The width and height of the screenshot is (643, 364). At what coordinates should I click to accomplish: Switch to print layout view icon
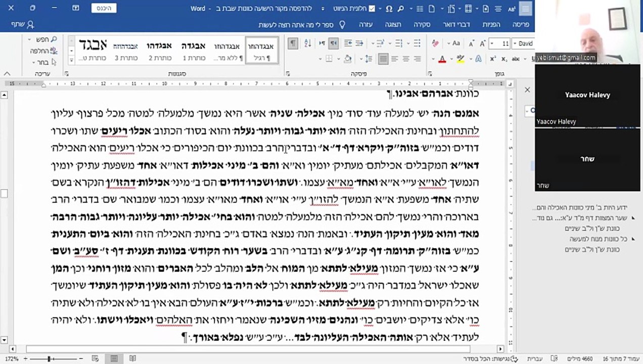114,358
